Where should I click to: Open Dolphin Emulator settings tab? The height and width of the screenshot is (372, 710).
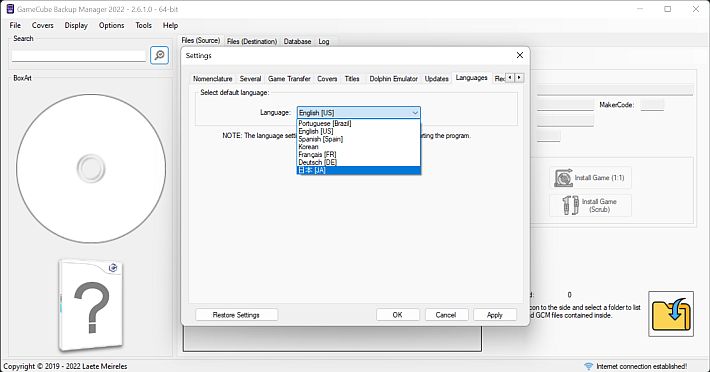pos(393,79)
